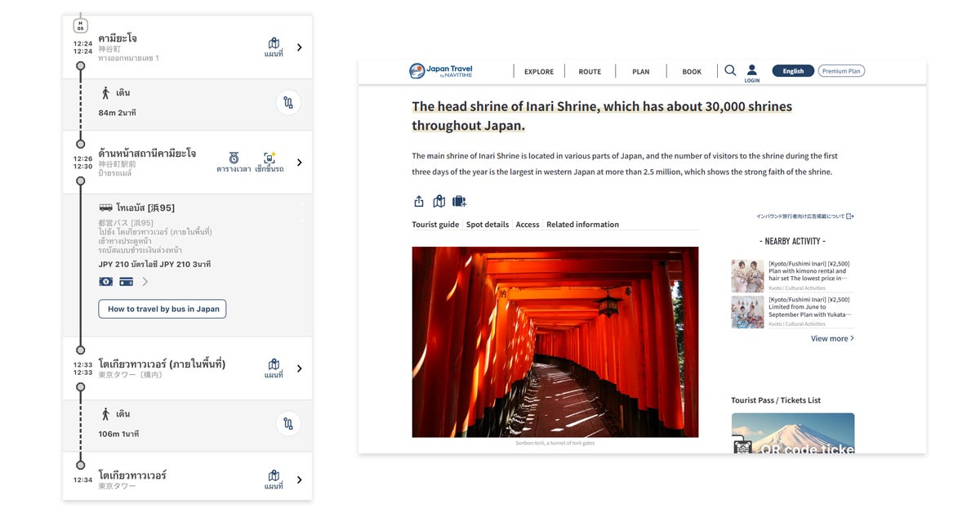Select the headline about 30,000 shrines
Image resolution: width=980 pixels, height=513 pixels.
coord(602,116)
